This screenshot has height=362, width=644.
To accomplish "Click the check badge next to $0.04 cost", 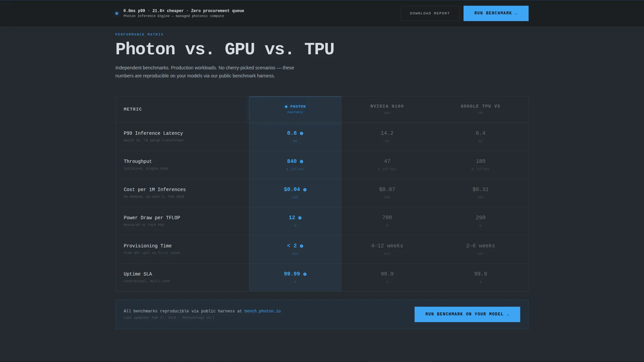I will (x=305, y=190).
